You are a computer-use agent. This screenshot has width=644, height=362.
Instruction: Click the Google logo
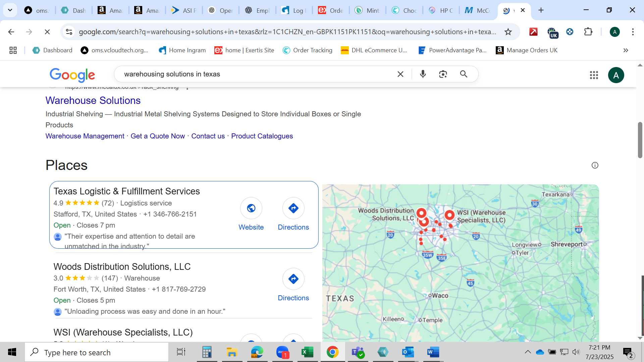[72, 75]
